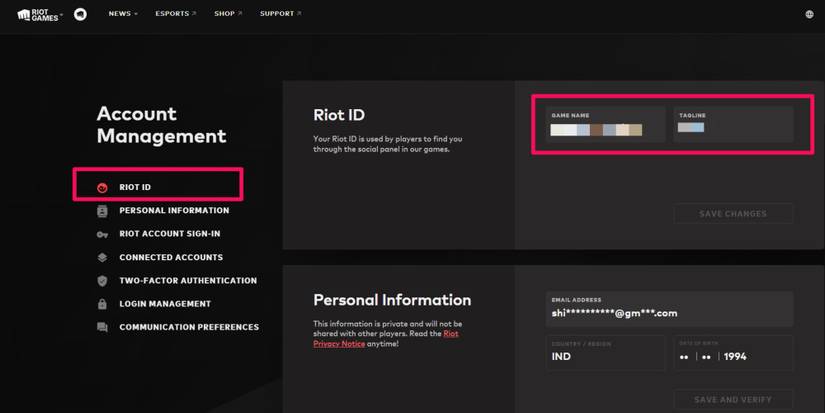Click the Save Changes button

coord(733,214)
